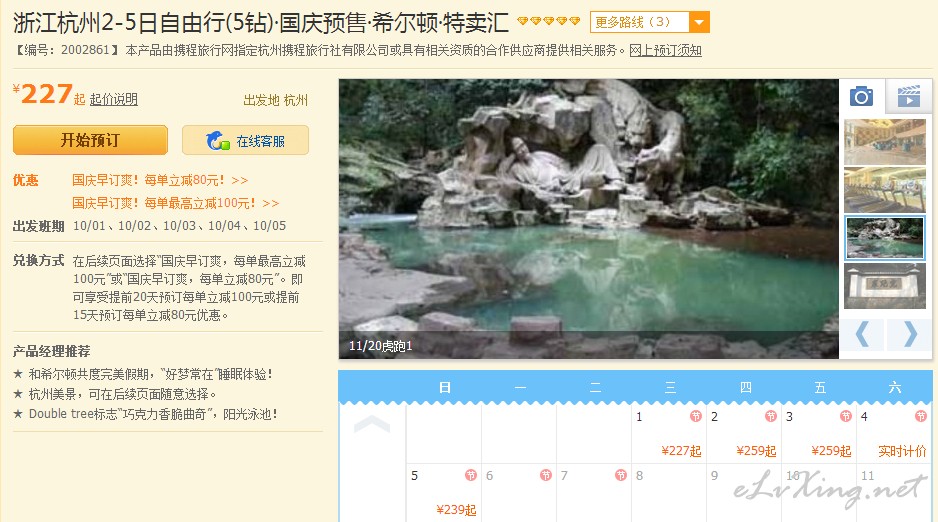938x522 pixels.
Task: Go to next thumbnail with right arrow
Action: point(909,334)
